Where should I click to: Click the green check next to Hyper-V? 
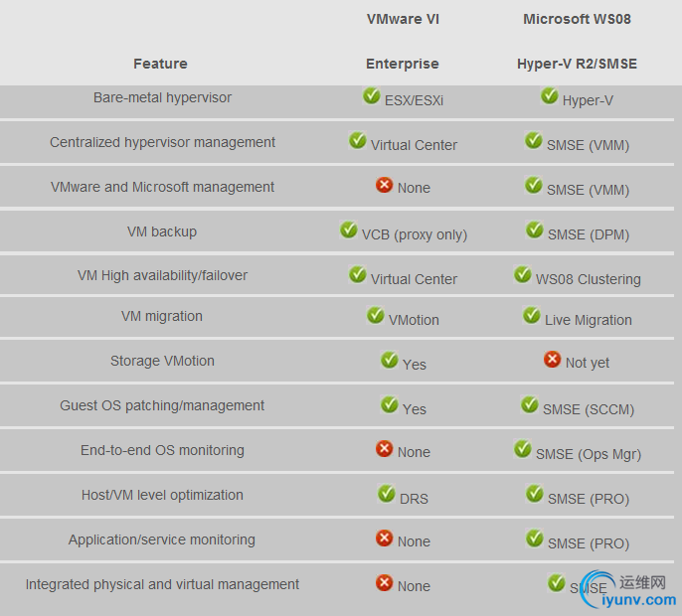(x=549, y=96)
